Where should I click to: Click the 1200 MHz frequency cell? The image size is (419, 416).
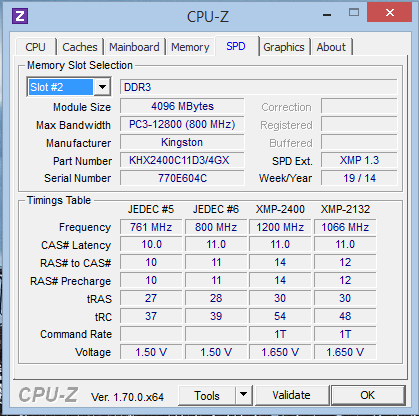[280, 227]
